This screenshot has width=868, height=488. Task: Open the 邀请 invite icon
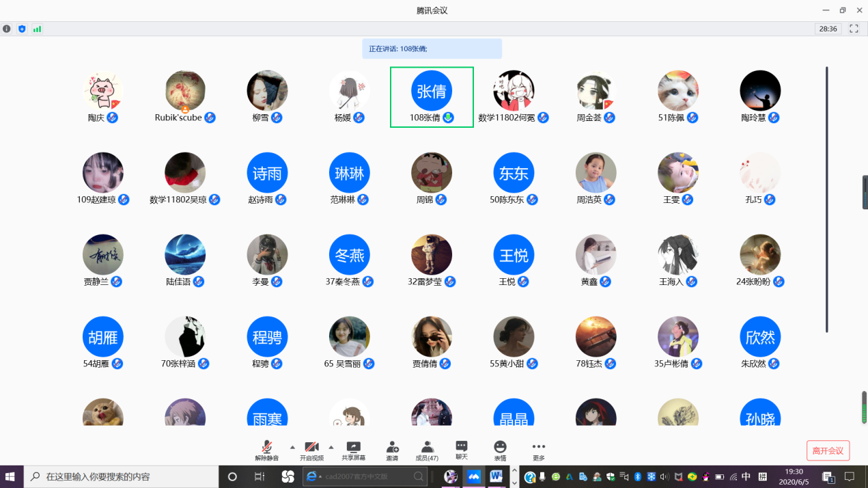[x=392, y=447]
